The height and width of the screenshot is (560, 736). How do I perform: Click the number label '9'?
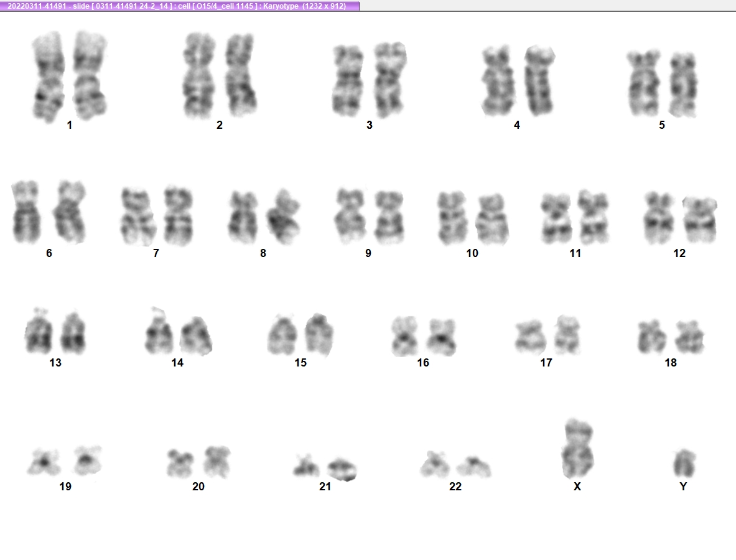(x=368, y=253)
